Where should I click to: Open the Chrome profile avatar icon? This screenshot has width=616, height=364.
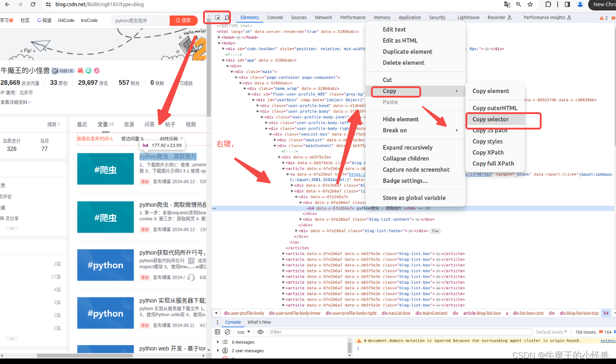(x=580, y=4)
